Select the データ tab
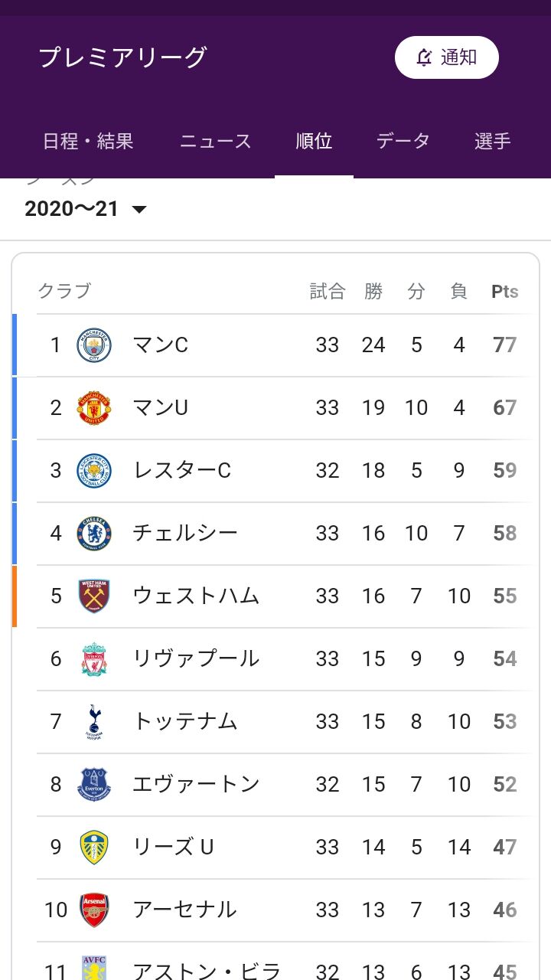The height and width of the screenshot is (980, 551). tap(403, 142)
